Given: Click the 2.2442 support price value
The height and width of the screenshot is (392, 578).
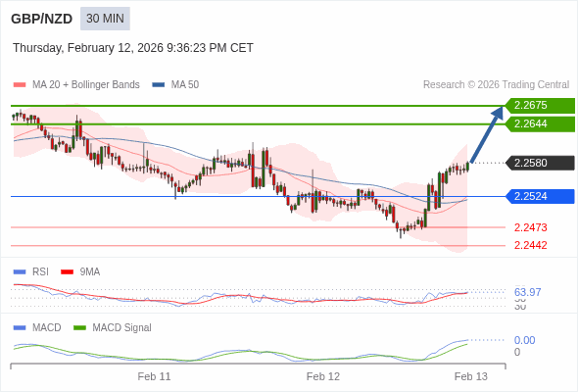Looking at the screenshot, I should (x=530, y=245).
